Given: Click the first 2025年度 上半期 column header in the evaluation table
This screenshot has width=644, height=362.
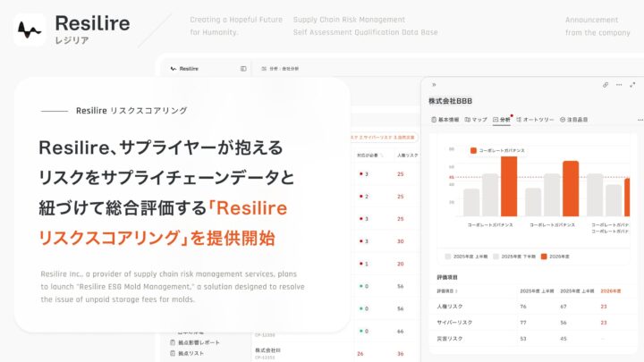Looking at the screenshot, I should click(537, 291).
